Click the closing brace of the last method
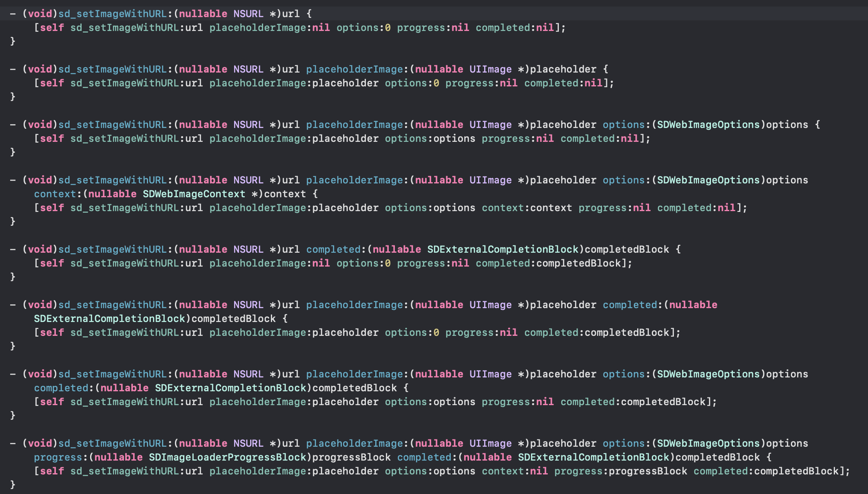The height and width of the screenshot is (494, 868). click(x=13, y=485)
